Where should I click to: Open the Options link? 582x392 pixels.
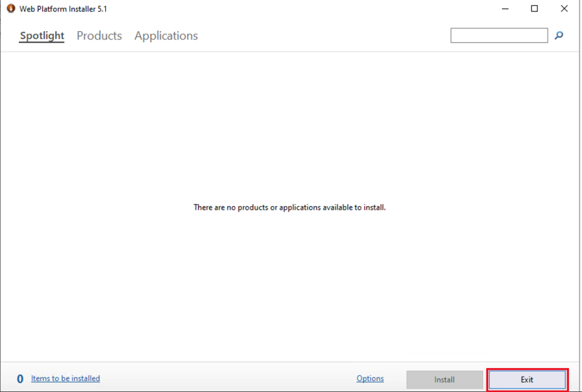point(370,378)
